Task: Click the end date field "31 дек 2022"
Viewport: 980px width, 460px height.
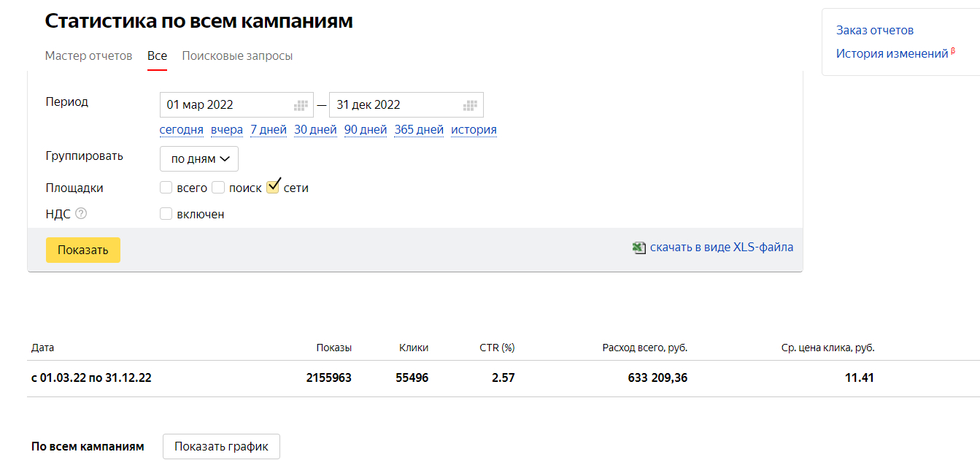Action: (x=394, y=105)
